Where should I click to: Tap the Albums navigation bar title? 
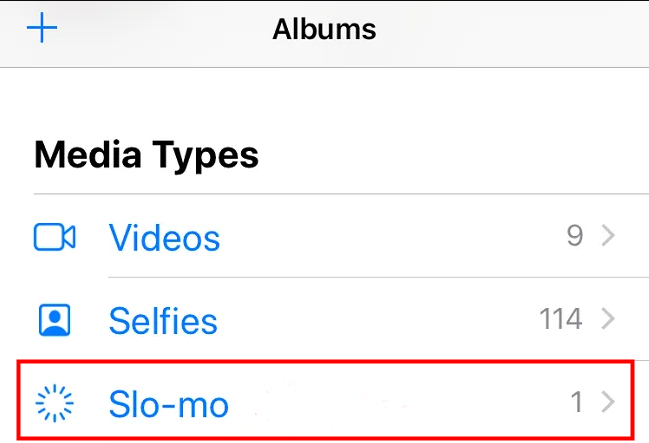[324, 29]
